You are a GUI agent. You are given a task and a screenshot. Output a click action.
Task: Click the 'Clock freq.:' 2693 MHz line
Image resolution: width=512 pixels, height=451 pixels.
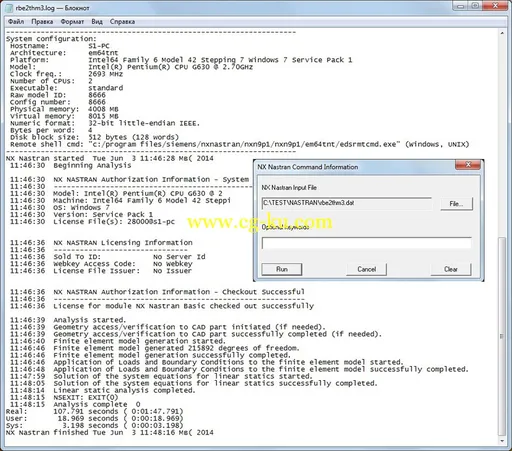click(x=66, y=74)
